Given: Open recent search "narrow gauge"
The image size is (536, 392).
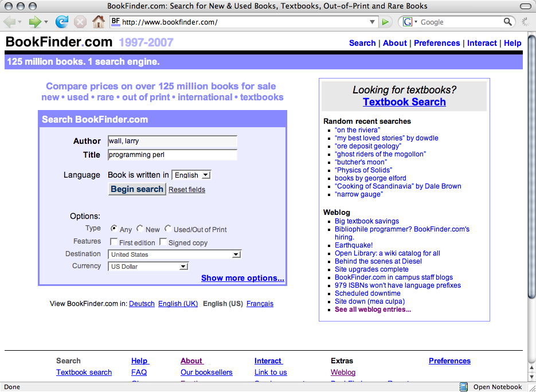Looking at the screenshot, I should pos(359,194).
